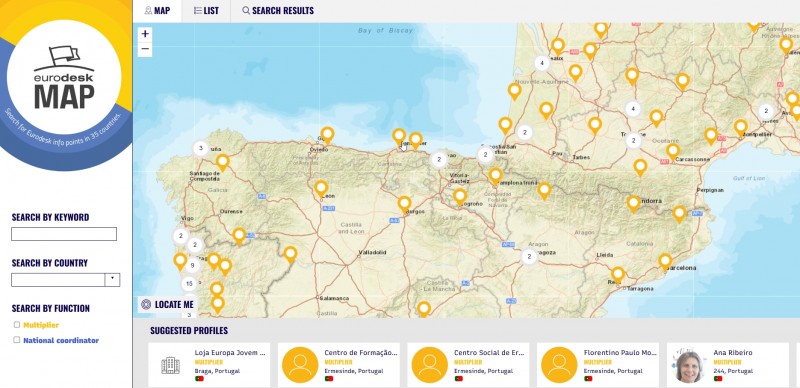Click the pin marker at León
Viewport: 800px width, 388px height.
321,188
